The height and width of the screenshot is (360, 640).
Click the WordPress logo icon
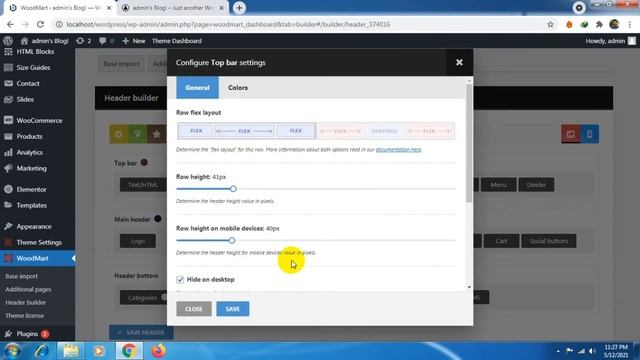(x=8, y=41)
